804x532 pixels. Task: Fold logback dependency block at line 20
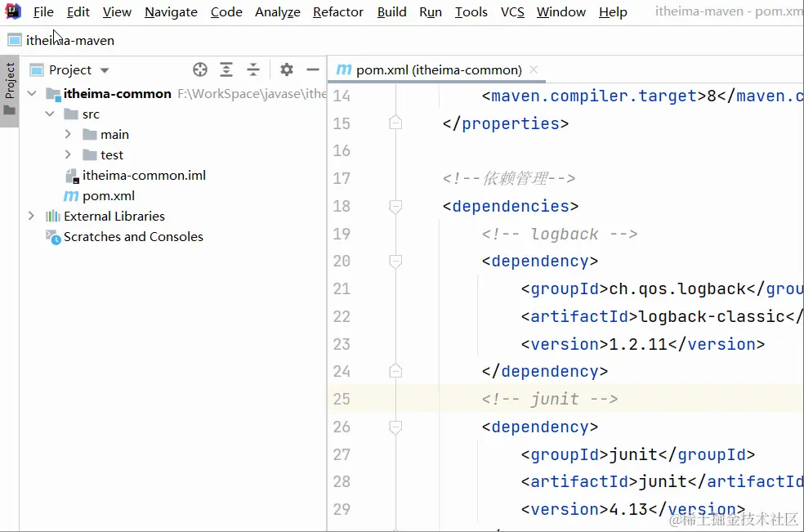pos(395,262)
